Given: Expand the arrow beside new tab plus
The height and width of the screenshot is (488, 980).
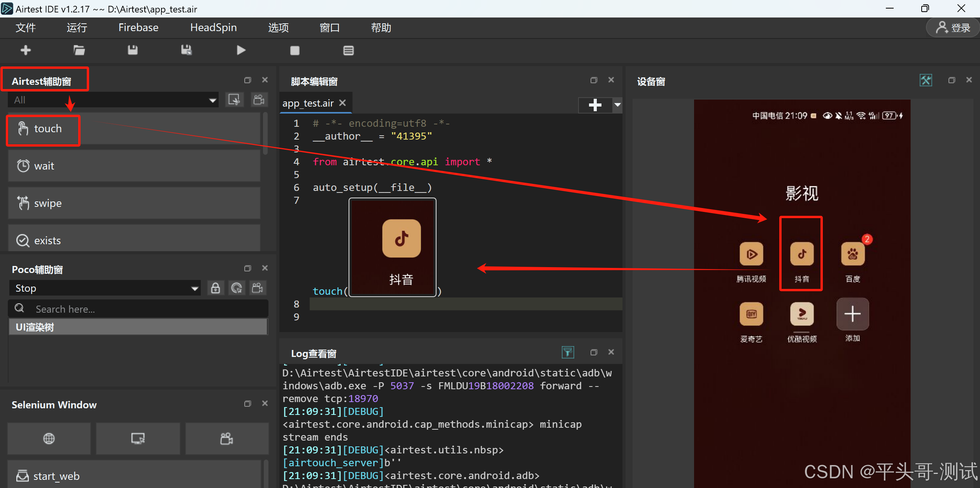Looking at the screenshot, I should pyautogui.click(x=617, y=105).
